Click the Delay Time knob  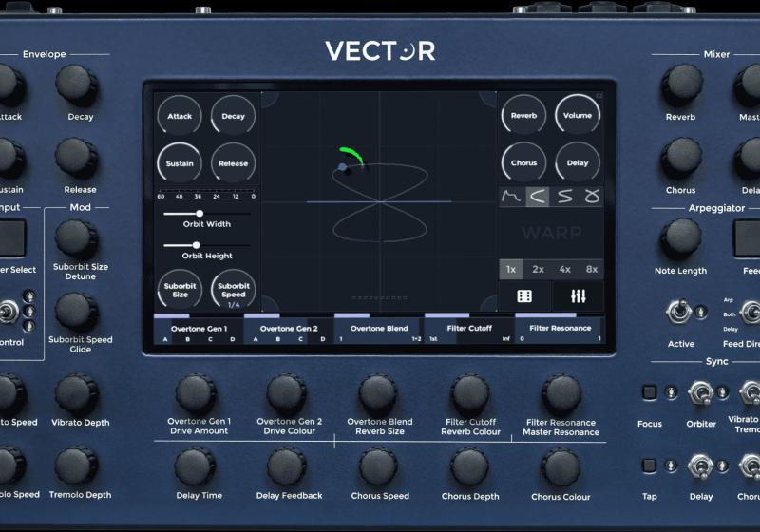point(195,467)
